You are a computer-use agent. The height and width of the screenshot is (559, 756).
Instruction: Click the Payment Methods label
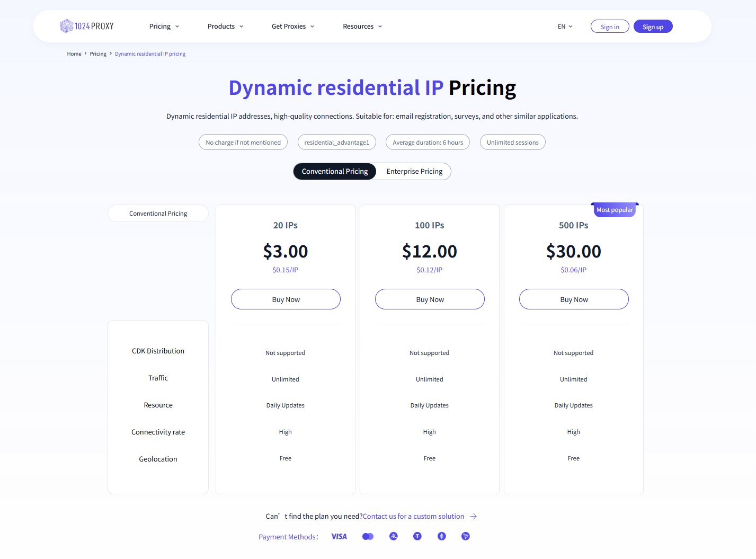pos(288,537)
